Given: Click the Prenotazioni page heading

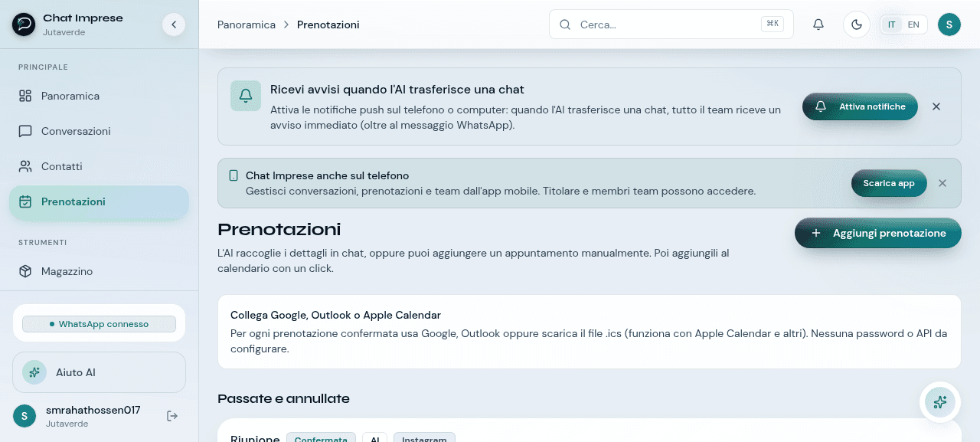Looking at the screenshot, I should 279,229.
